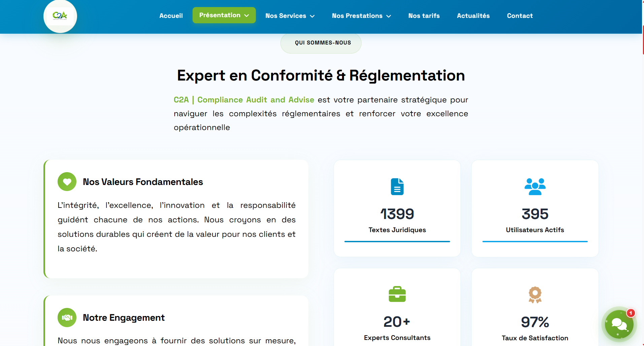
Task: Click the Experts Consultants label
Action: click(397, 338)
